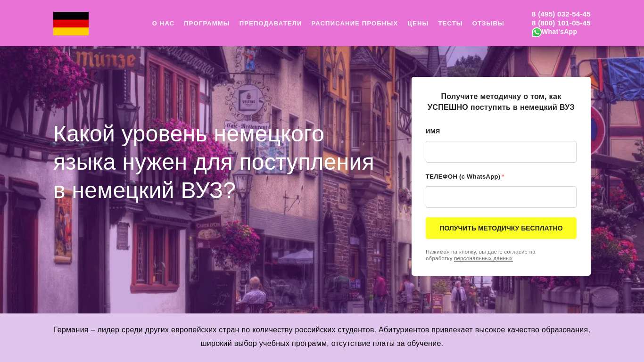Navigate to ТЕСТЫ

coord(450,24)
